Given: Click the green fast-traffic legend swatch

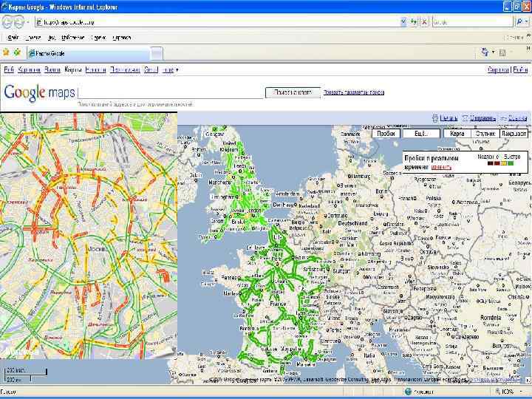Looking at the screenshot, I should click(x=511, y=163).
